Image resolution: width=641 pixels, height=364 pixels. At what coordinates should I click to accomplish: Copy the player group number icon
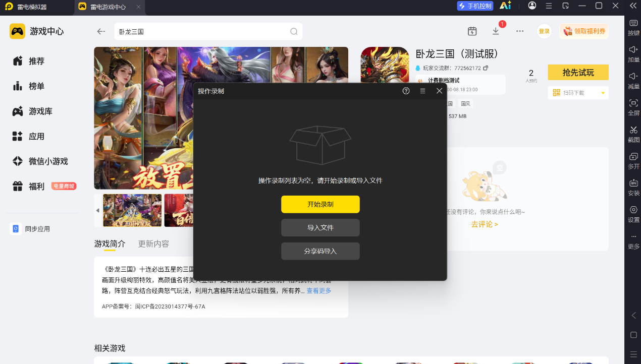486,68
